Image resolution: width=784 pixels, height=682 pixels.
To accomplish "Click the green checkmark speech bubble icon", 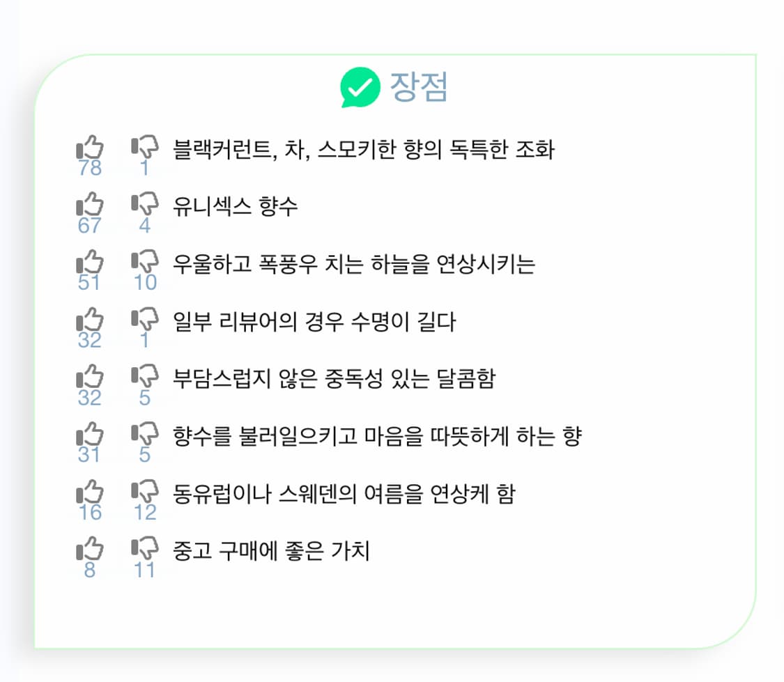I will (x=360, y=87).
